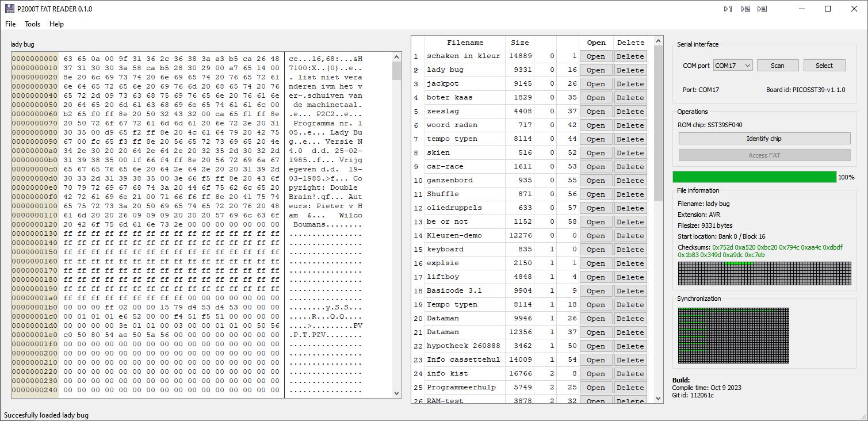Open the File menu
868x421 pixels.
click(10, 24)
